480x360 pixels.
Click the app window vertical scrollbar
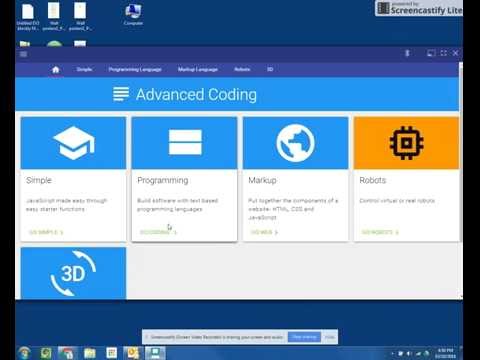point(461,180)
